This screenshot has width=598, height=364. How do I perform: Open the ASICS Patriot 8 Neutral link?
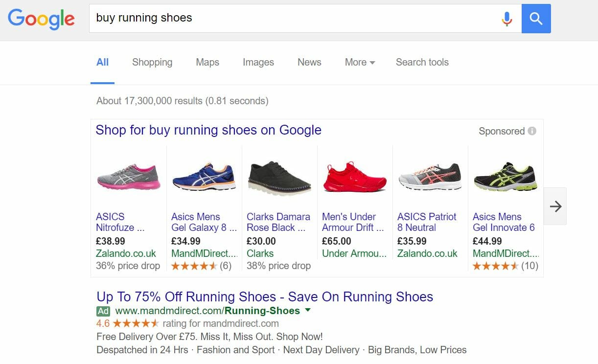pos(427,222)
